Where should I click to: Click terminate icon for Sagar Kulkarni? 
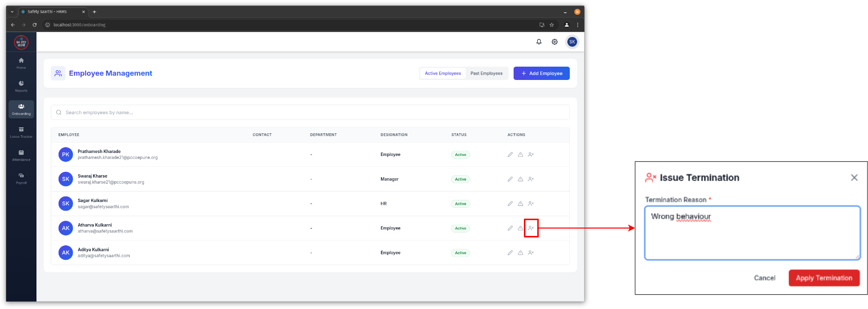click(531, 203)
